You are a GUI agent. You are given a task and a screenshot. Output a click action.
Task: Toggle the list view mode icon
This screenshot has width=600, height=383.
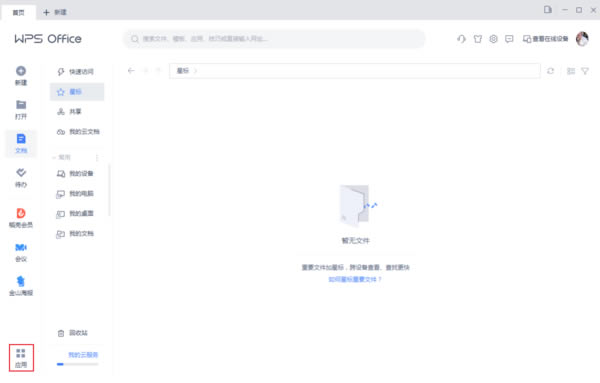pyautogui.click(x=571, y=71)
